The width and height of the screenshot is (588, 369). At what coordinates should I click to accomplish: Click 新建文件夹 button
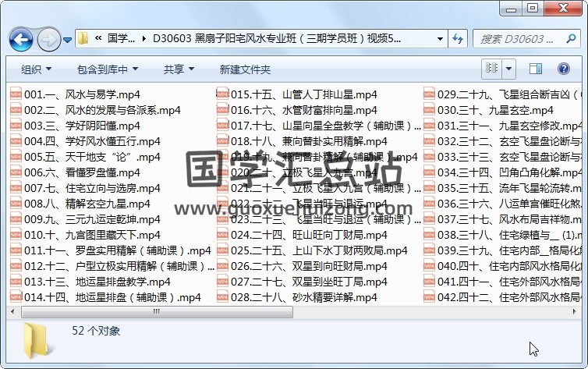pos(245,69)
